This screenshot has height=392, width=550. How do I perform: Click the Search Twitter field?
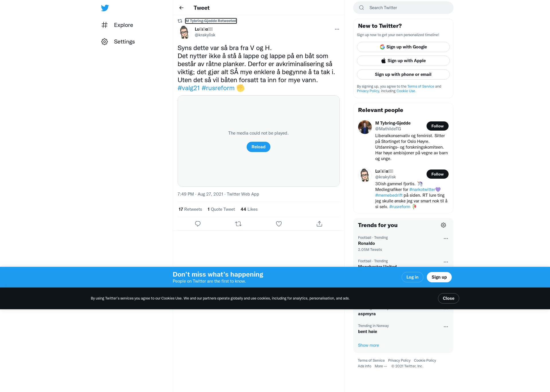click(403, 8)
